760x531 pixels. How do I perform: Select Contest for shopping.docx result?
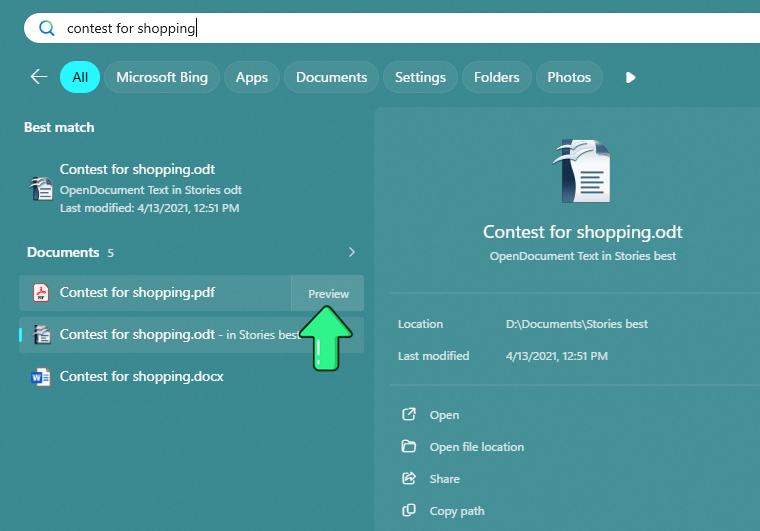pos(191,376)
